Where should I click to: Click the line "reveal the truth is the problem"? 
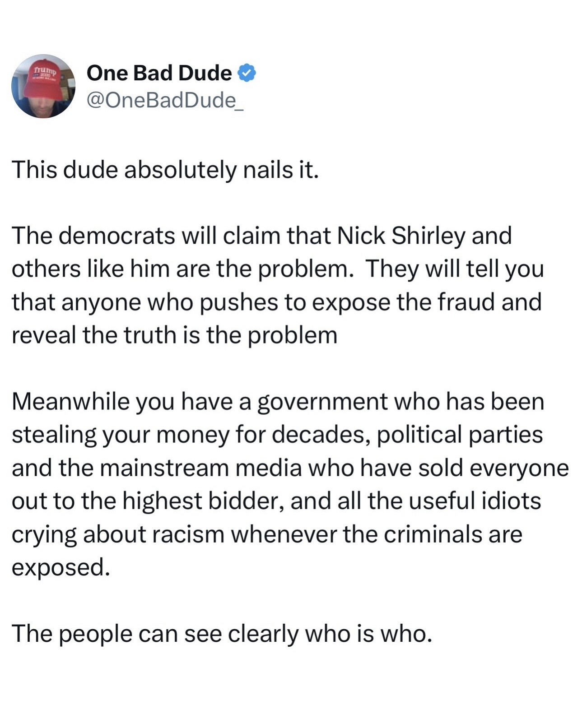click(174, 335)
